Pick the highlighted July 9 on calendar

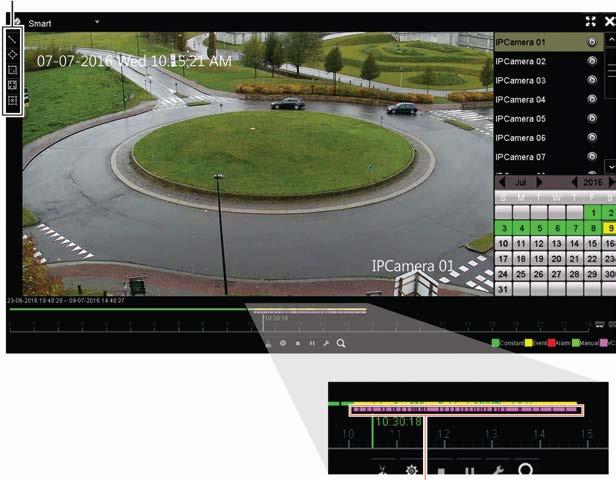tap(610, 228)
